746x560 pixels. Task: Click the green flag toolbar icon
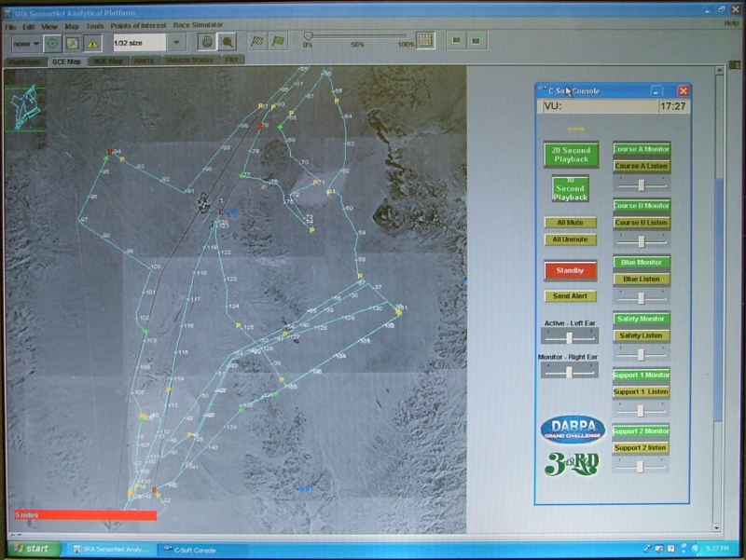tap(276, 41)
